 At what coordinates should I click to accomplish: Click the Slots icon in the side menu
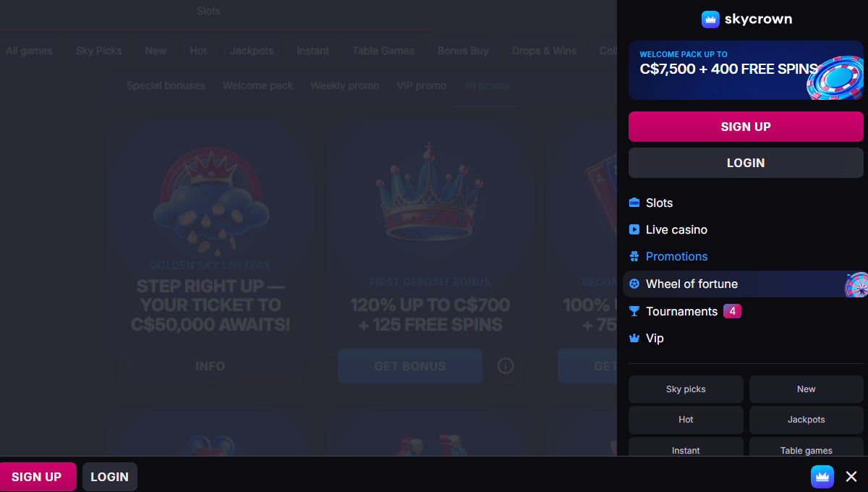(634, 203)
